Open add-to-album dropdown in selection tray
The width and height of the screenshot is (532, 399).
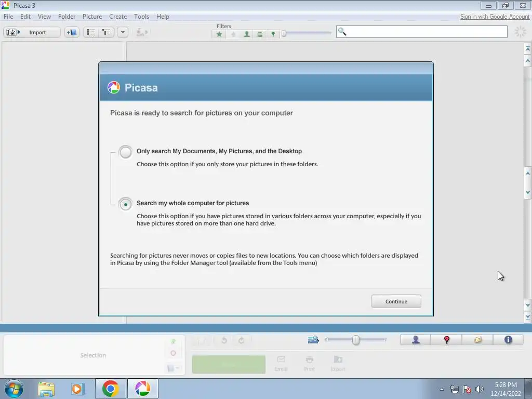[173, 368]
